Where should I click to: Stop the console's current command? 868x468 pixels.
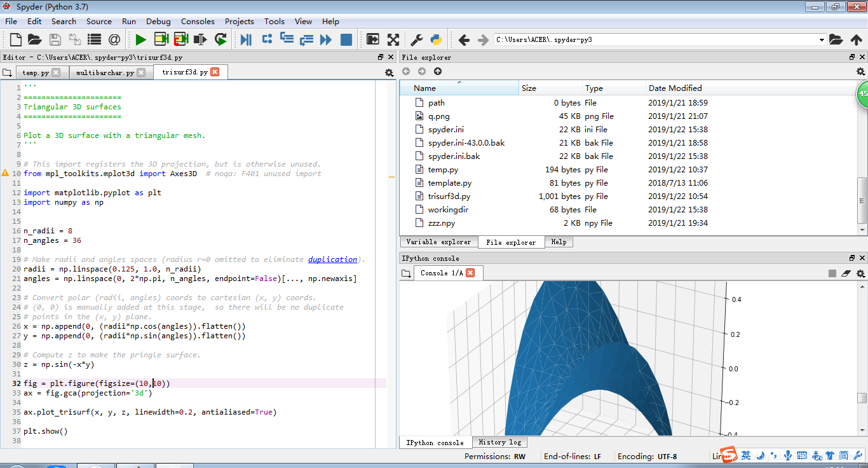(832, 273)
